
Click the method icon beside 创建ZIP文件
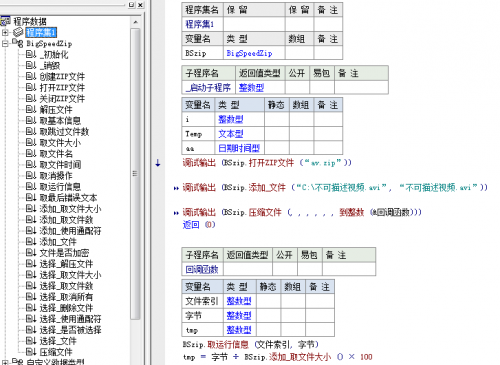[31, 76]
